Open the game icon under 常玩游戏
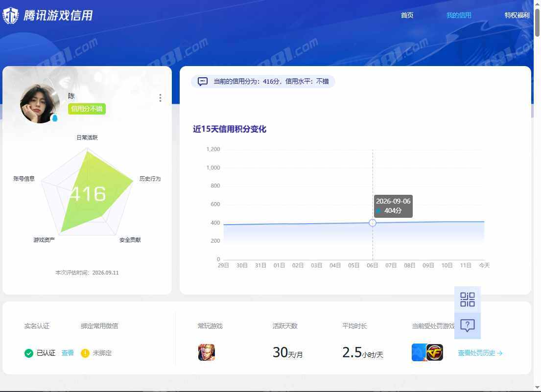 click(x=206, y=352)
